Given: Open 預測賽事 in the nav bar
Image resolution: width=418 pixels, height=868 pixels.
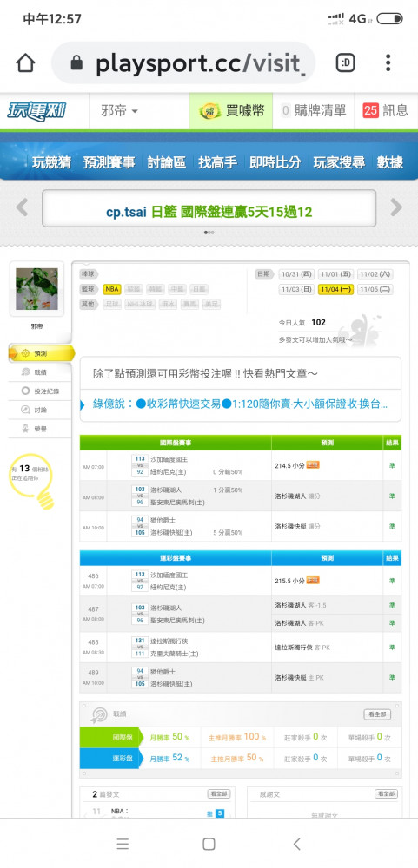Looking at the screenshot, I should (x=109, y=162).
